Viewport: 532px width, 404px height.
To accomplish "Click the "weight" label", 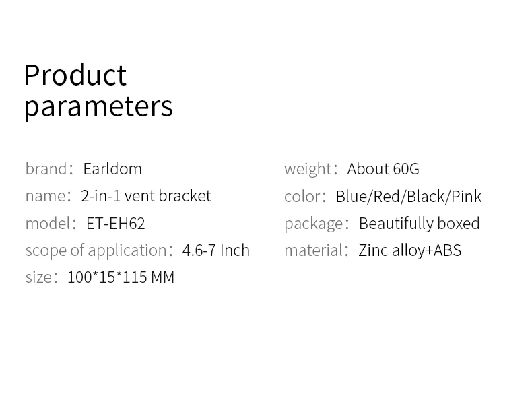I will (308, 168).
